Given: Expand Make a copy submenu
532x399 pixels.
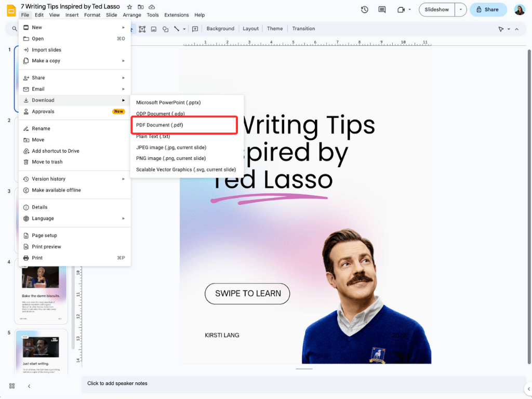Looking at the screenshot, I should [x=75, y=61].
